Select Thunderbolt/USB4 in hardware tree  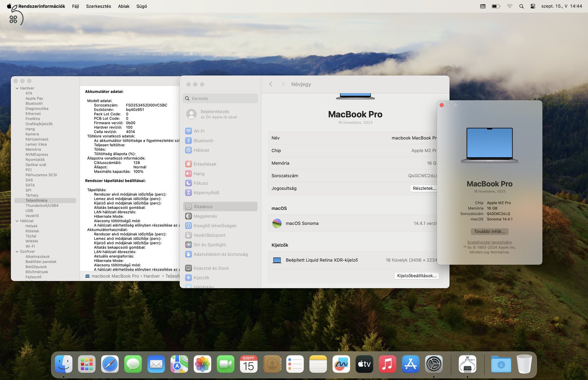click(x=42, y=206)
